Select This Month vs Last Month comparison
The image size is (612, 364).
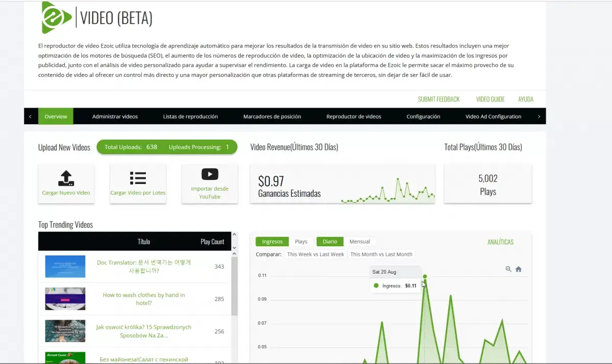point(381,254)
